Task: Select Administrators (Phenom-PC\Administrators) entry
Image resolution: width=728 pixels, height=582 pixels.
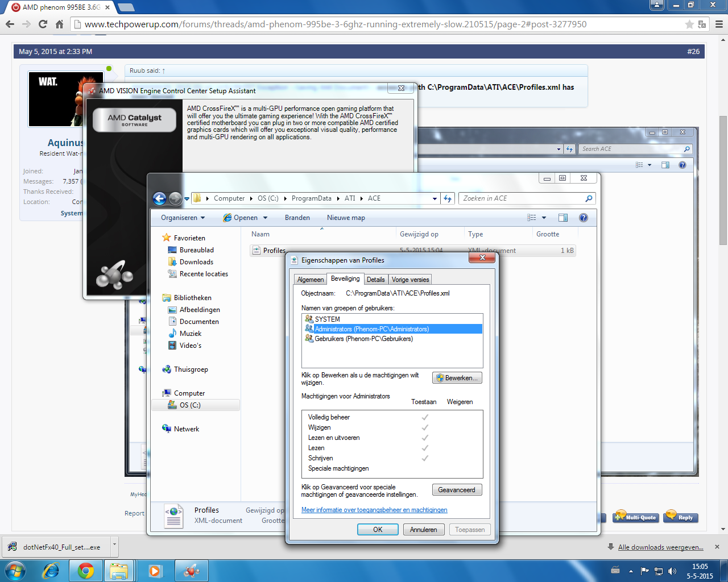Action: [392, 329]
